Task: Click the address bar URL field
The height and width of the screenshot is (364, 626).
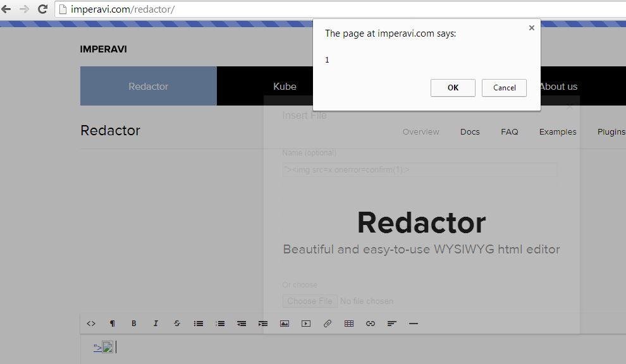Action: tap(340, 9)
